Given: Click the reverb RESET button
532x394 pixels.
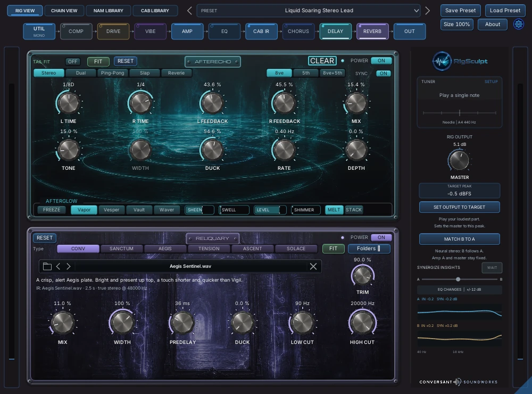Looking at the screenshot, I should tap(45, 238).
